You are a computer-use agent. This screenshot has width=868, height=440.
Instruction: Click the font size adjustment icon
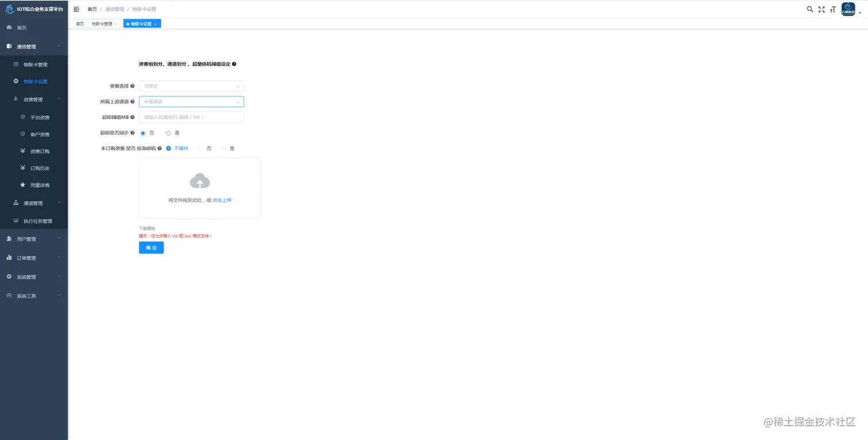tap(832, 9)
